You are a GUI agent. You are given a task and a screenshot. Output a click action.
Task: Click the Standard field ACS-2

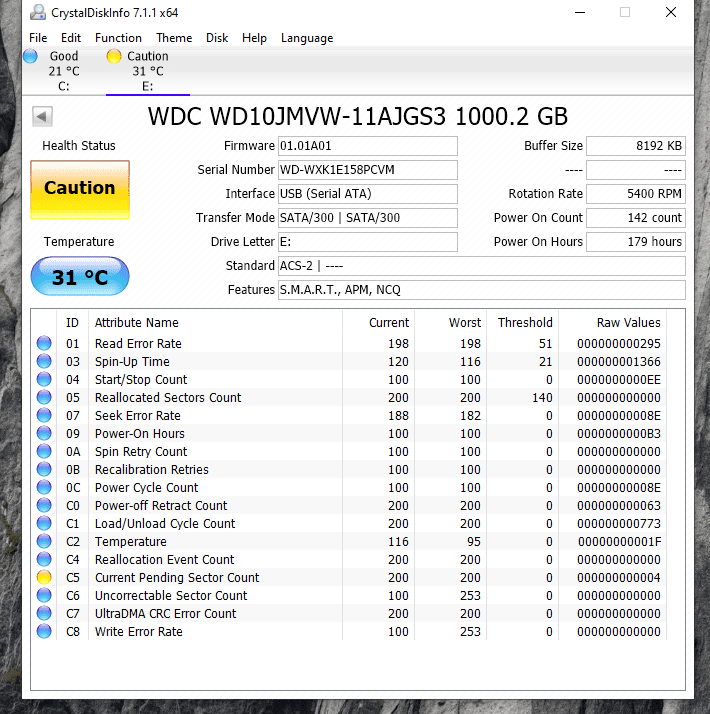482,266
